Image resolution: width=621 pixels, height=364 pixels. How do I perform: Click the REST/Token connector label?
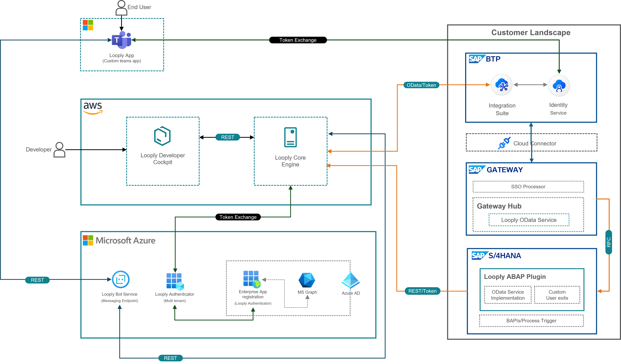pos(422,291)
